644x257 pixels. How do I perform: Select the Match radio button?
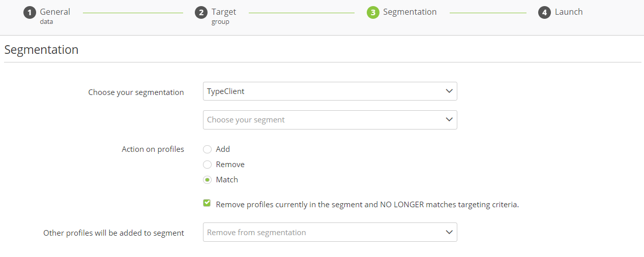coord(207,180)
